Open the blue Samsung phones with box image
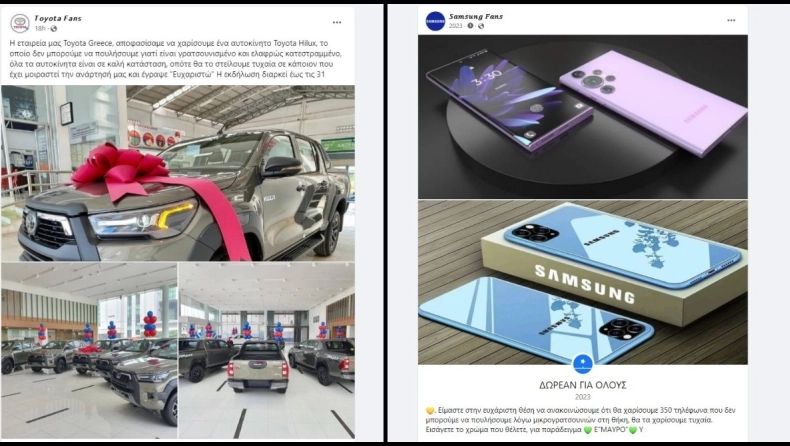The width and height of the screenshot is (790, 446). (583, 282)
